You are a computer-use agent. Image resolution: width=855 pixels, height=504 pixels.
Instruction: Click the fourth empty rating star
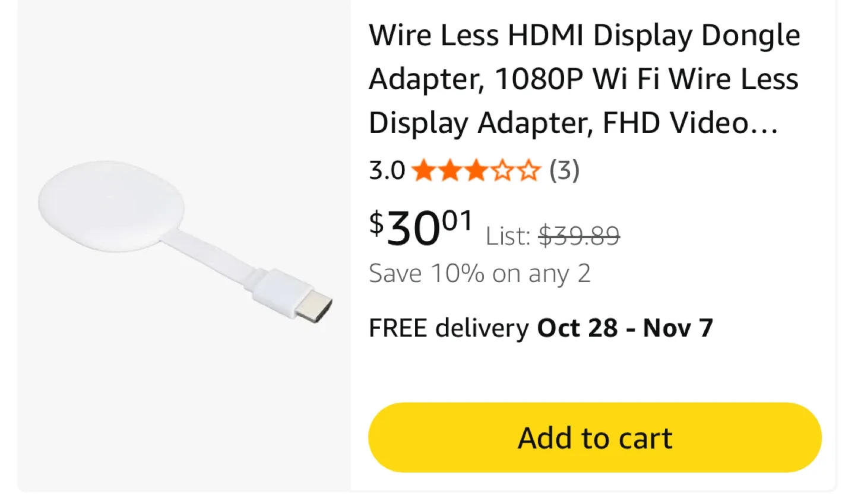point(503,171)
